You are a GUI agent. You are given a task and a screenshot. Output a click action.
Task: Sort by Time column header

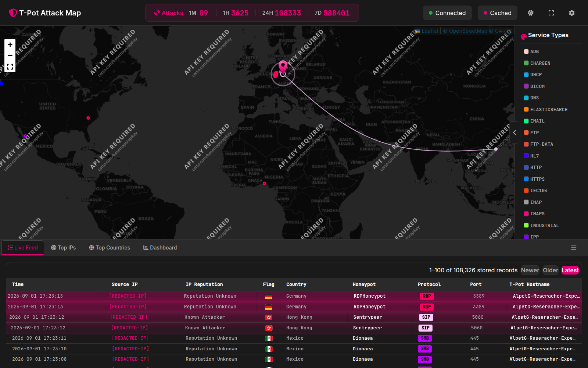click(18, 284)
